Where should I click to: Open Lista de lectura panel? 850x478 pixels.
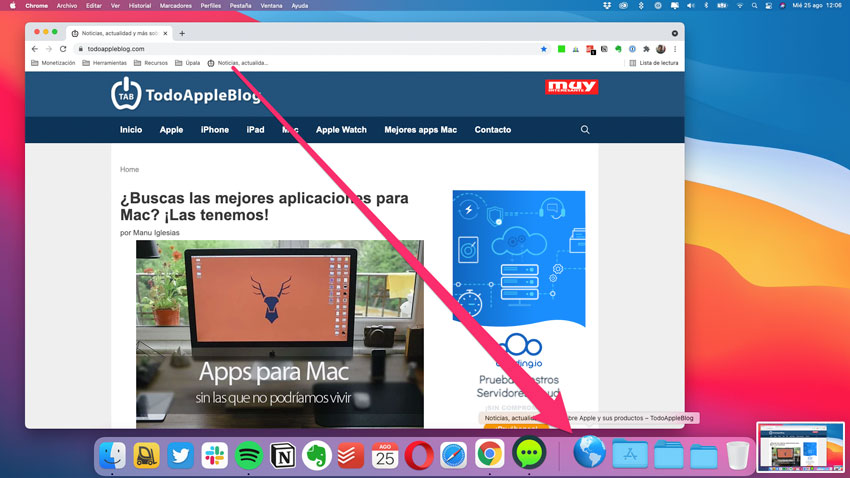click(x=653, y=63)
